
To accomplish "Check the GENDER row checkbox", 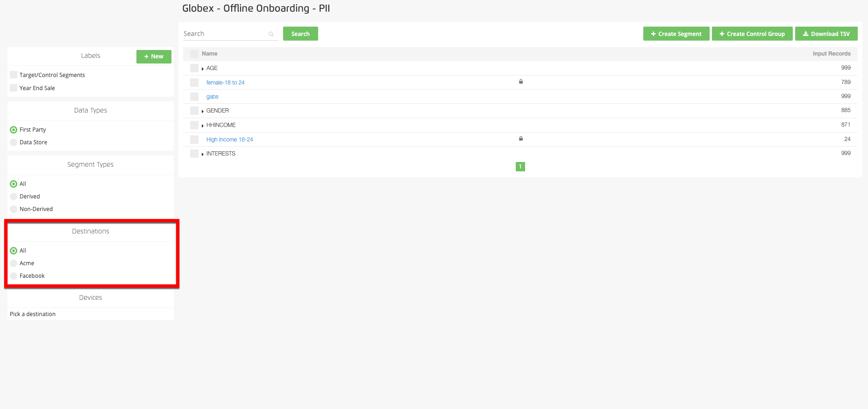I will pos(194,111).
